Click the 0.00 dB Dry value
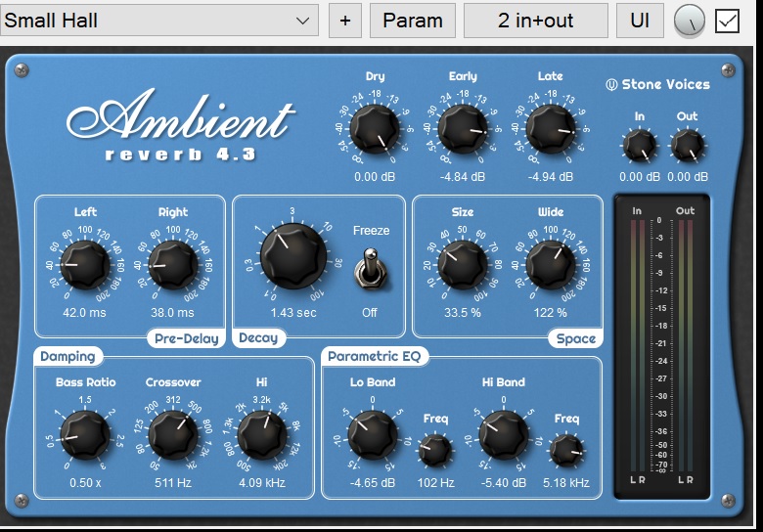The image size is (763, 532). click(x=375, y=177)
